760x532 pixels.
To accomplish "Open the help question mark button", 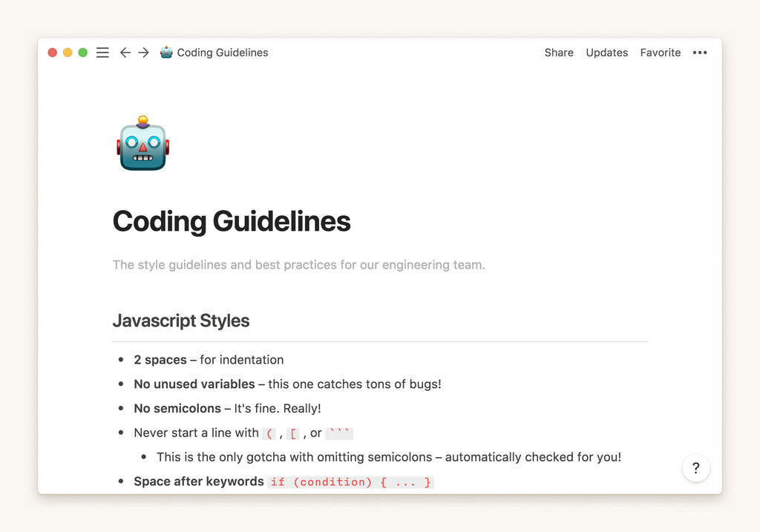I will [x=696, y=468].
